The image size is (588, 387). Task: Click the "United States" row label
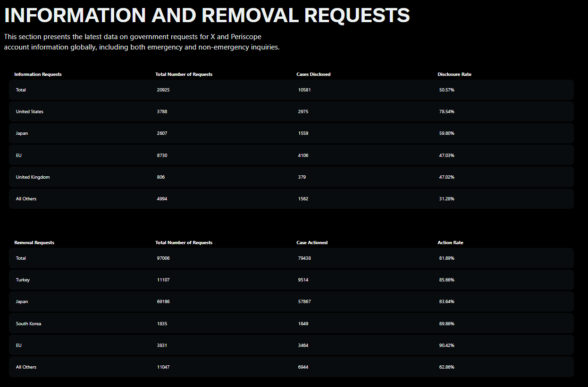[30, 112]
